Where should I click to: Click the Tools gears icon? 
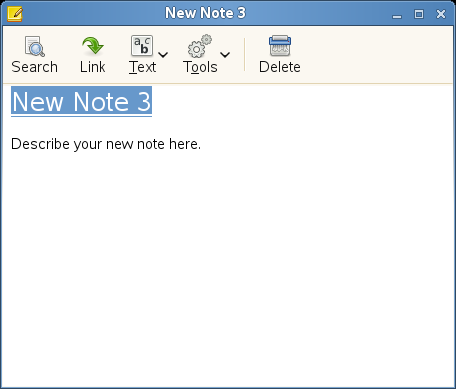click(200, 46)
